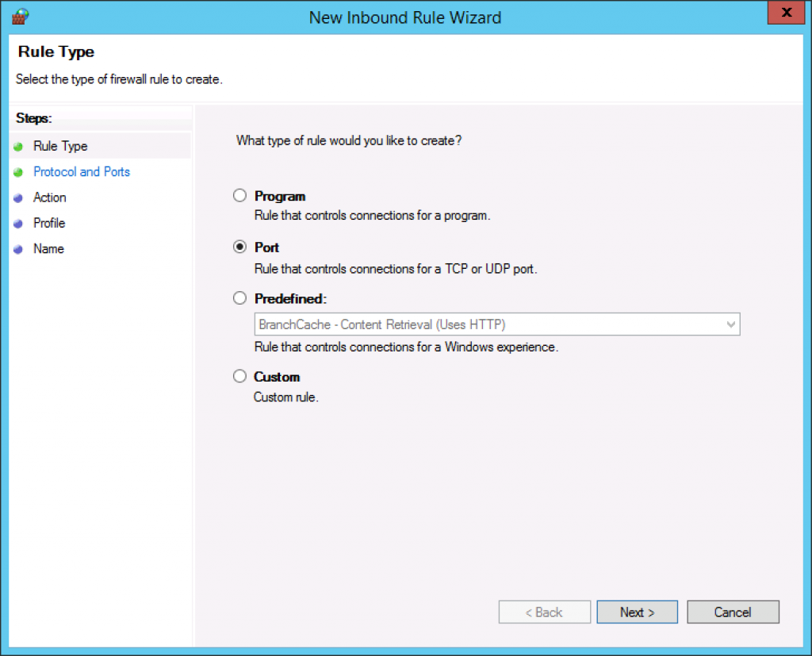Click the predefined rule text field
The image size is (812, 656).
tap(476, 324)
